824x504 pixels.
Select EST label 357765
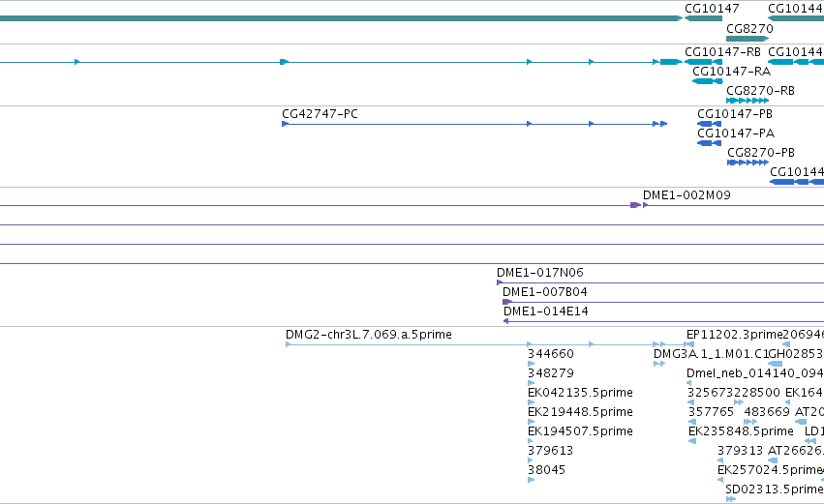pos(711,412)
